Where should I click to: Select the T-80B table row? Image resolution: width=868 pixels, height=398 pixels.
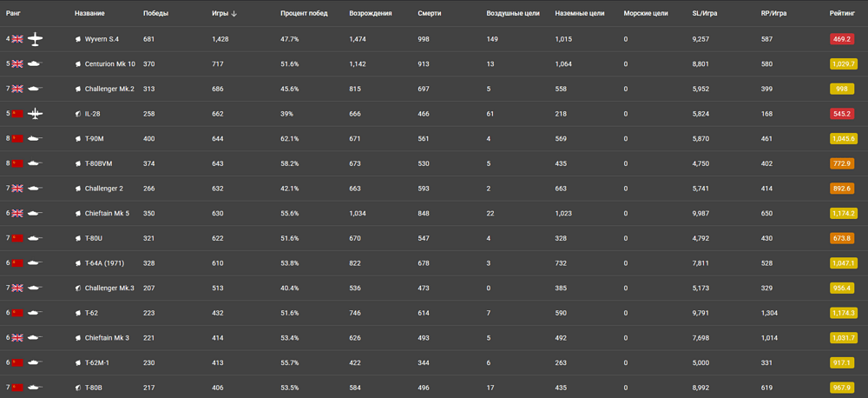pyautogui.click(x=434, y=388)
